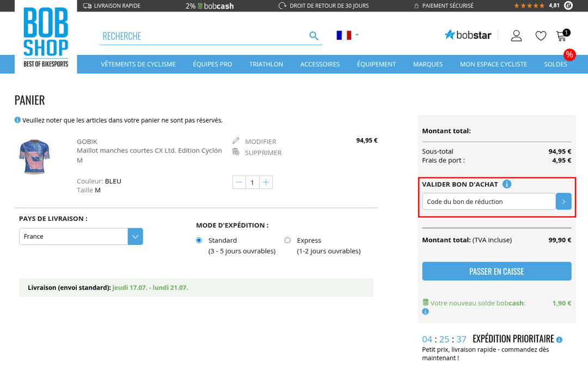588x371 pixels.
Task: Open Équipement menu
Action: pos(376,64)
